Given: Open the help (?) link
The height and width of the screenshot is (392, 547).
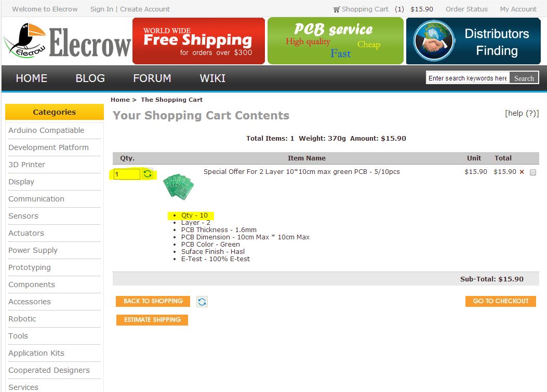Looking at the screenshot, I should click(x=522, y=113).
